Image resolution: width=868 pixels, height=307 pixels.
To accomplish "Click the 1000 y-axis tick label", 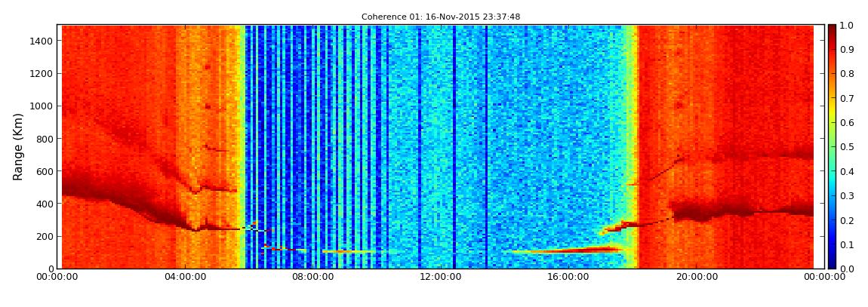I will (x=42, y=106).
